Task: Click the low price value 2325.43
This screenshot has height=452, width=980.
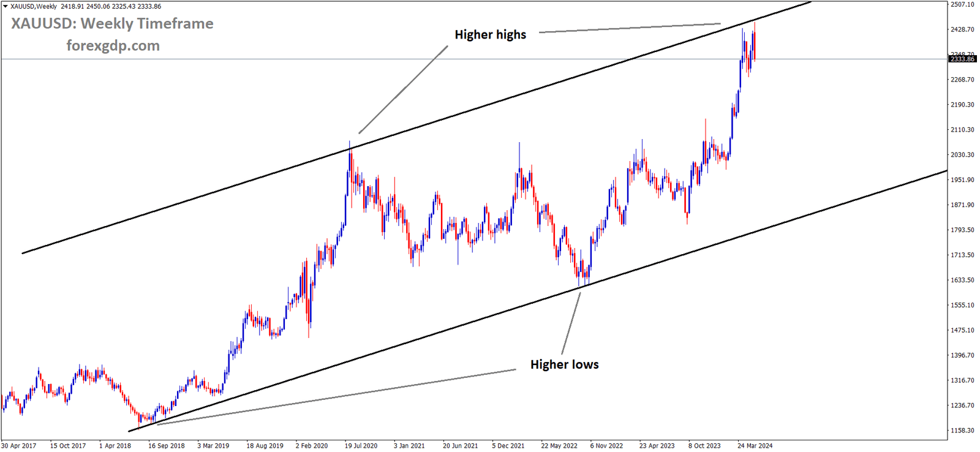Action: point(124,7)
